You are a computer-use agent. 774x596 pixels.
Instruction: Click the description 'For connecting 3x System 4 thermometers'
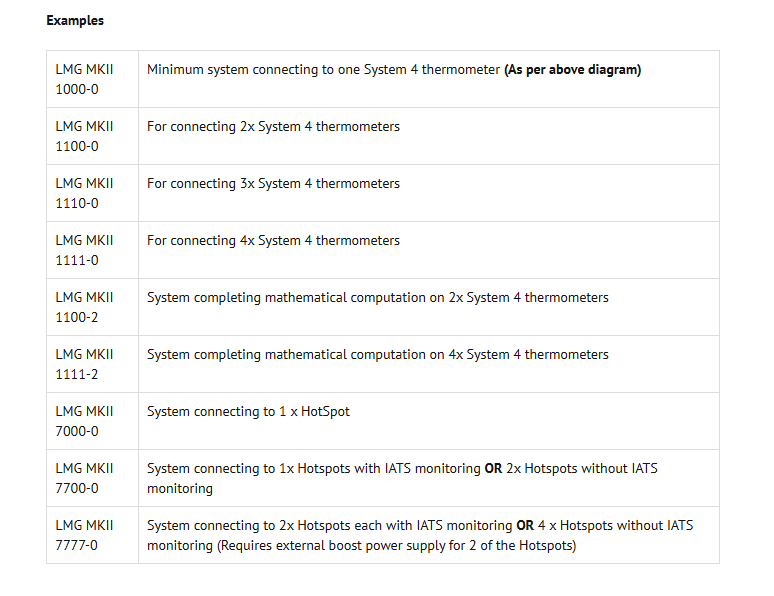click(273, 184)
